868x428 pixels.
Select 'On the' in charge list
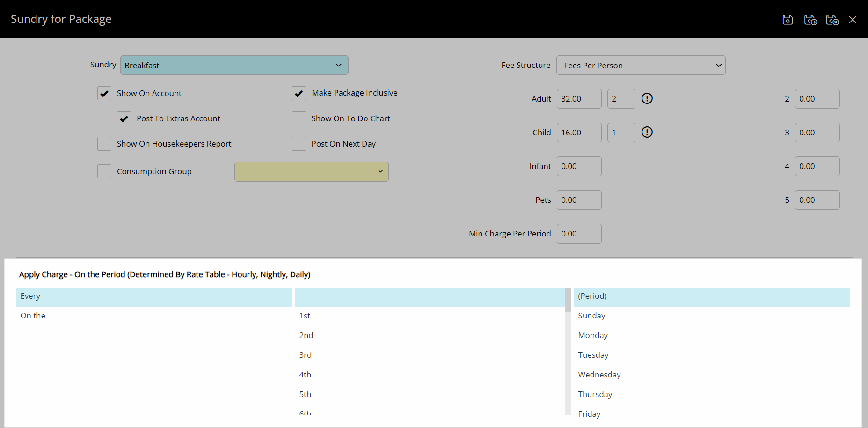33,316
